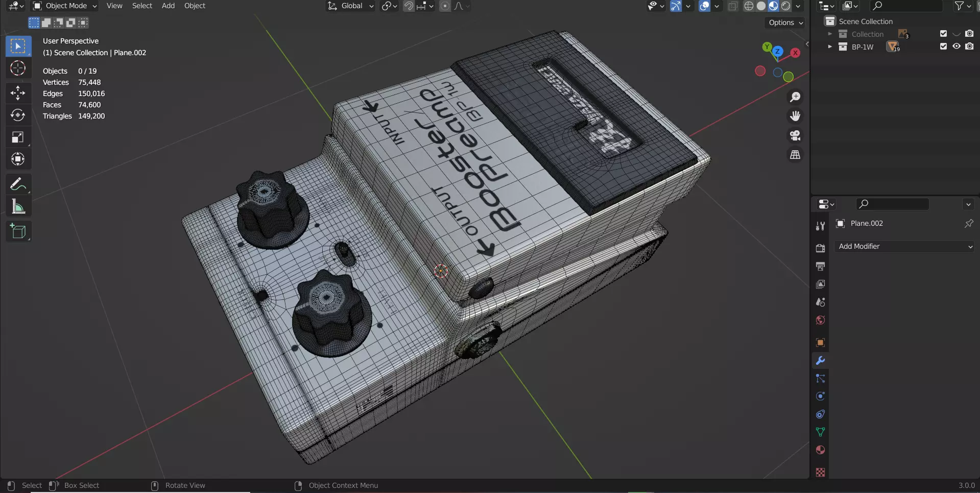This screenshot has width=980, height=493.
Task: Click the pan hand viewport gizmo
Action: [795, 116]
